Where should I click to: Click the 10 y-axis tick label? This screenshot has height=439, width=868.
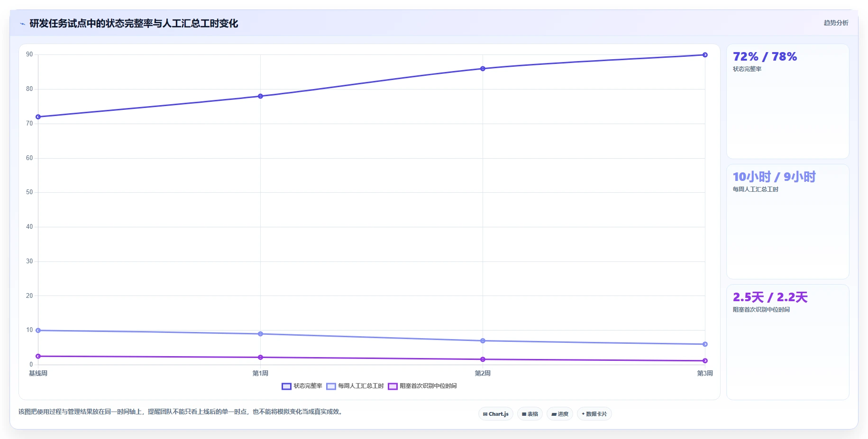point(29,330)
